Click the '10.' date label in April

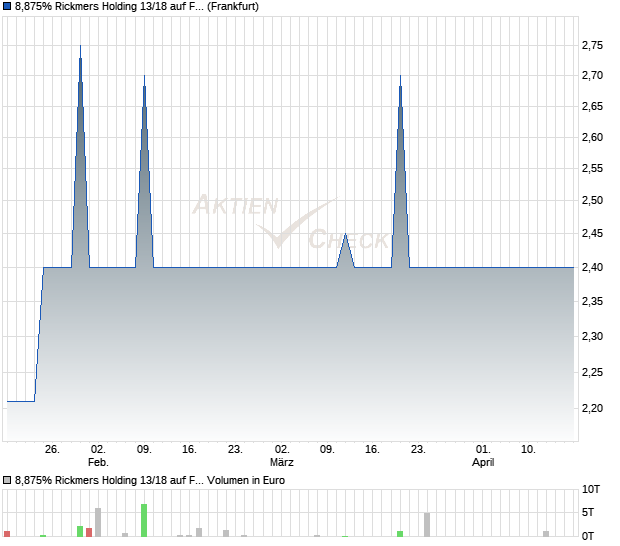click(528, 450)
